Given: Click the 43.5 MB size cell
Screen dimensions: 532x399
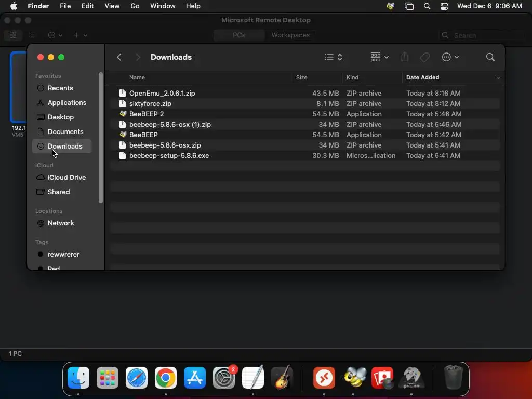Looking at the screenshot, I should (x=325, y=93).
